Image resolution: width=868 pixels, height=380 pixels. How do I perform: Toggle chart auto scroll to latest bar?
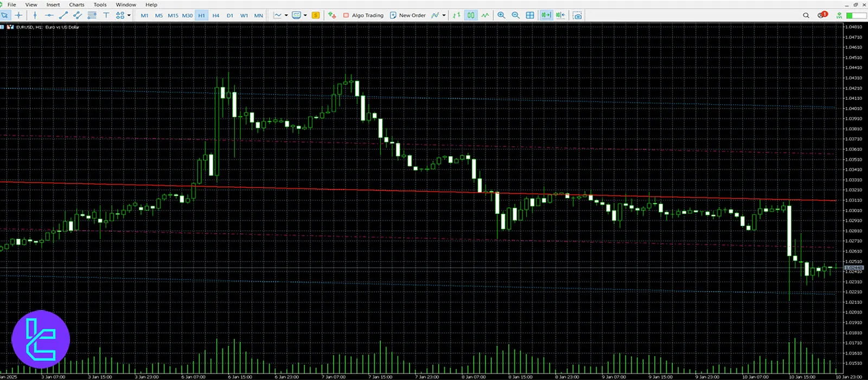click(x=546, y=15)
